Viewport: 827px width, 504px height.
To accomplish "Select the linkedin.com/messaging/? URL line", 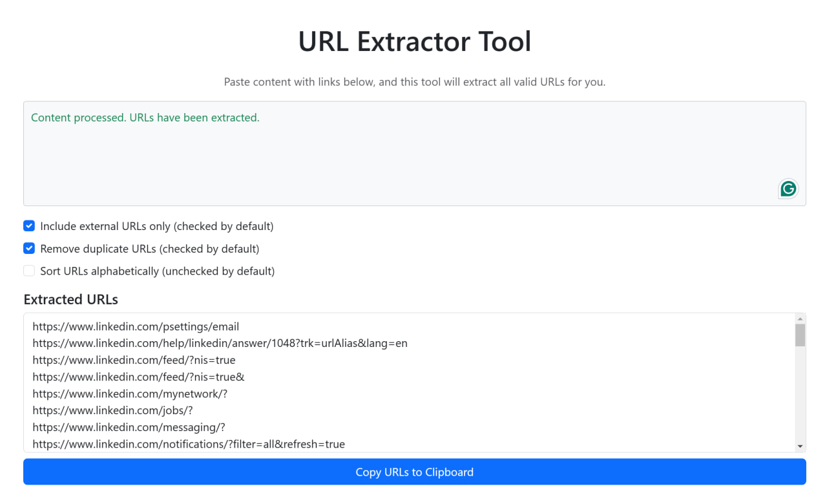I will (129, 427).
